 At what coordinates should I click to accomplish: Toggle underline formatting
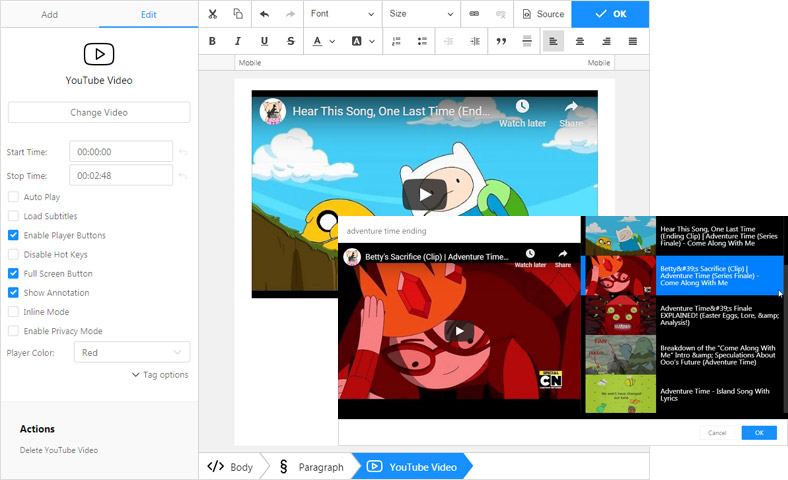coord(264,41)
